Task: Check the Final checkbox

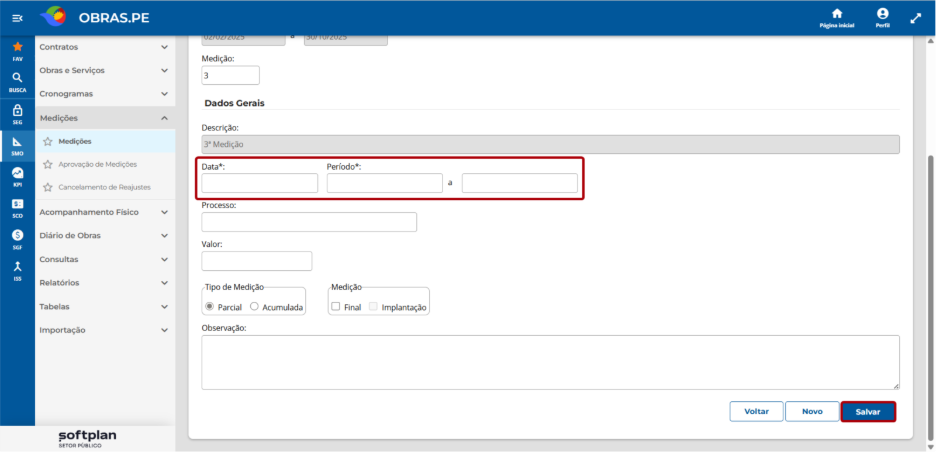Action: click(x=335, y=307)
